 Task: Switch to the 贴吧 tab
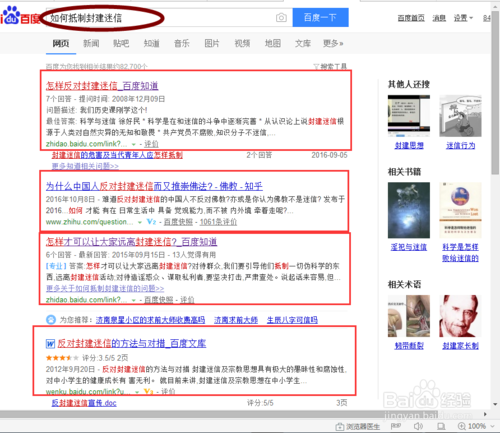pos(121,43)
